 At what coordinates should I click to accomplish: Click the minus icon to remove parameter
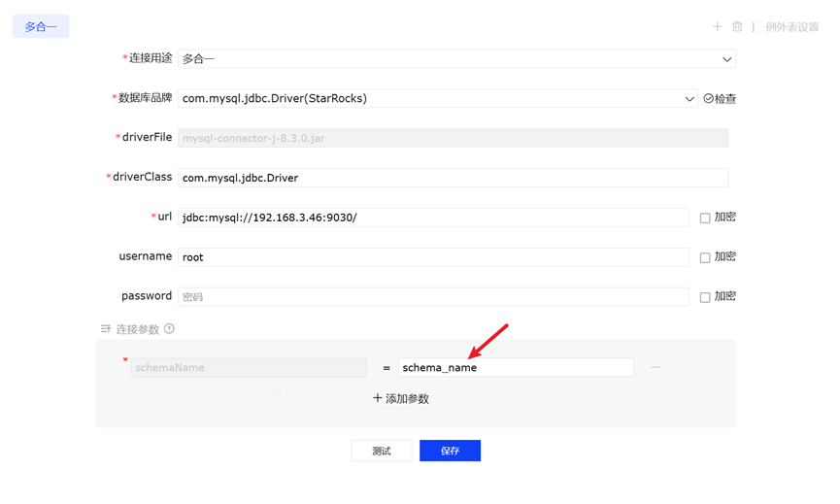pyautogui.click(x=655, y=367)
